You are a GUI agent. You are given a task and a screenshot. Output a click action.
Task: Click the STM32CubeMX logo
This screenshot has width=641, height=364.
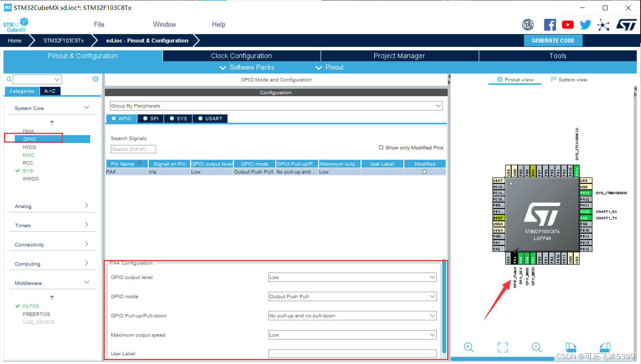pos(16,25)
